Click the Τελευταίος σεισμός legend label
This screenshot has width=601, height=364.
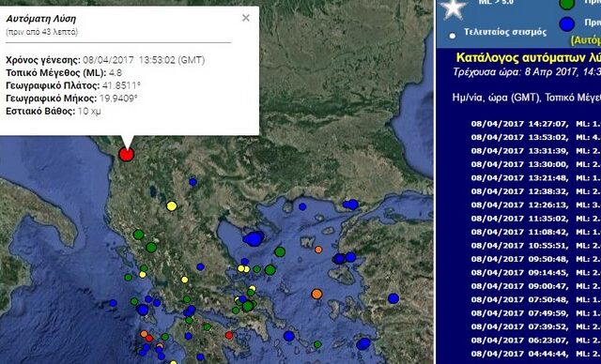[505, 32]
